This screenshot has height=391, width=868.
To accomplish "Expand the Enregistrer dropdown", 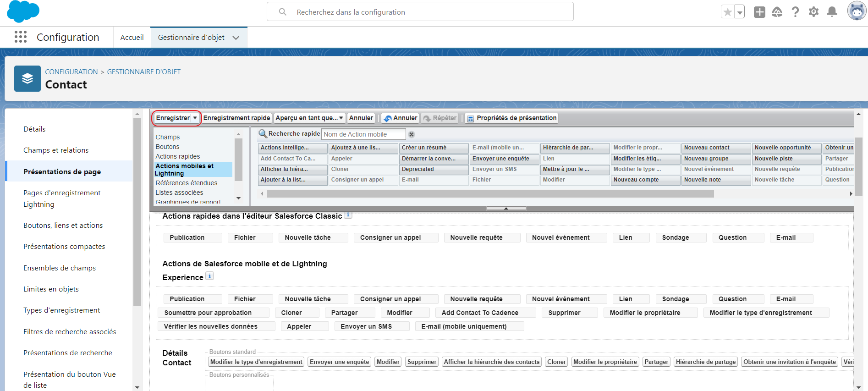I will coord(195,118).
